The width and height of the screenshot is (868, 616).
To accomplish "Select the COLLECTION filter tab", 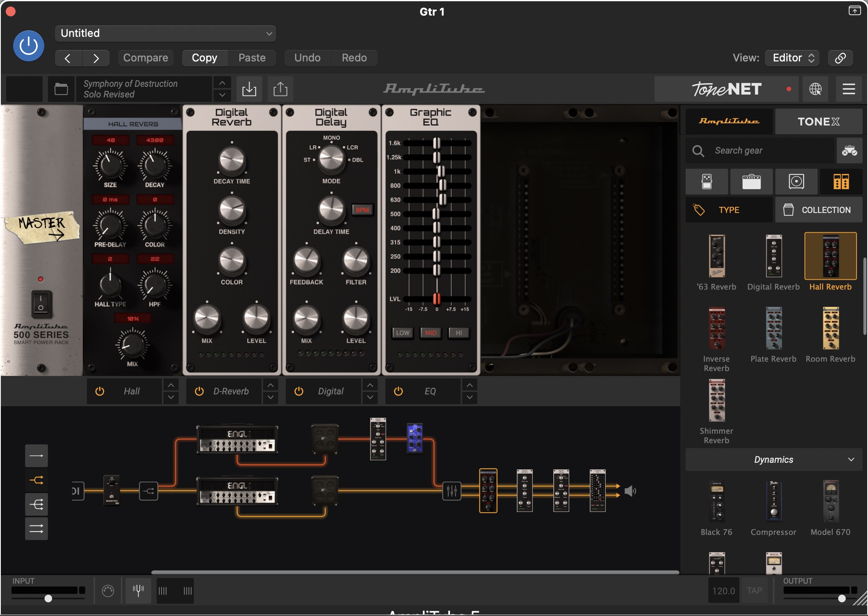I will pyautogui.click(x=818, y=210).
